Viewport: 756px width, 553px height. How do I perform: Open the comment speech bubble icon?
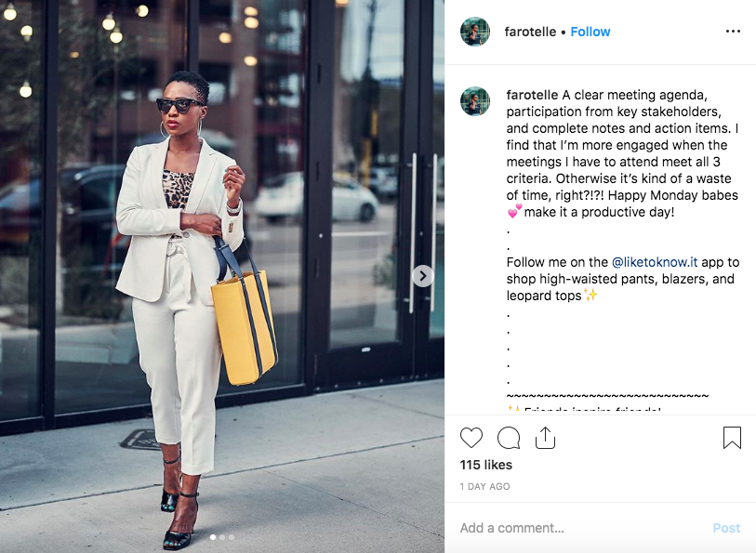tap(508, 438)
